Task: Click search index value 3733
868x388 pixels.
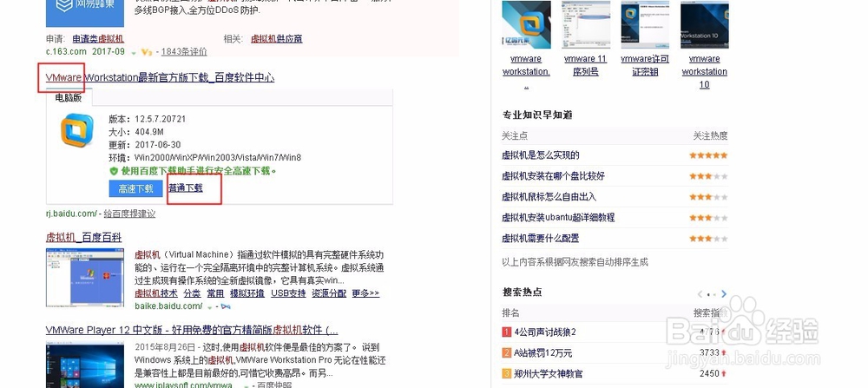Action: point(709,352)
